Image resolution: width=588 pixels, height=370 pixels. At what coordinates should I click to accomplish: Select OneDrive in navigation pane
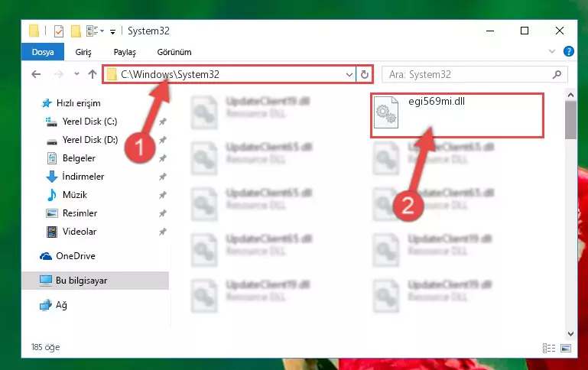pyautogui.click(x=67, y=256)
